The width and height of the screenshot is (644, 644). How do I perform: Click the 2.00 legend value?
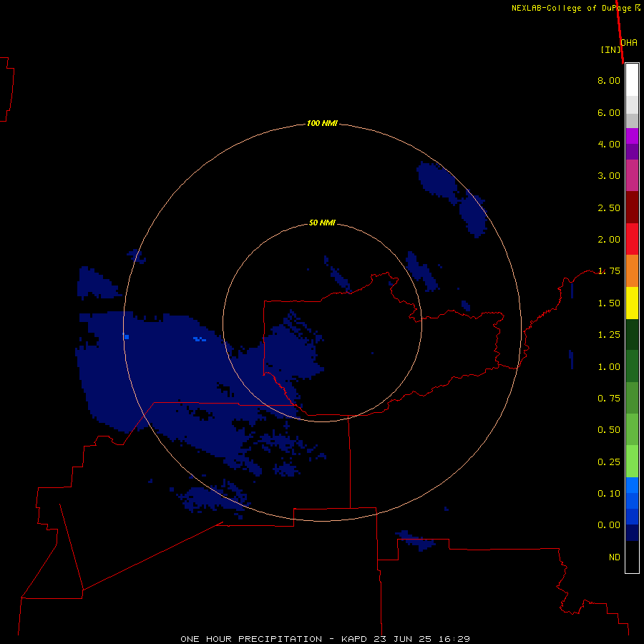(x=609, y=240)
